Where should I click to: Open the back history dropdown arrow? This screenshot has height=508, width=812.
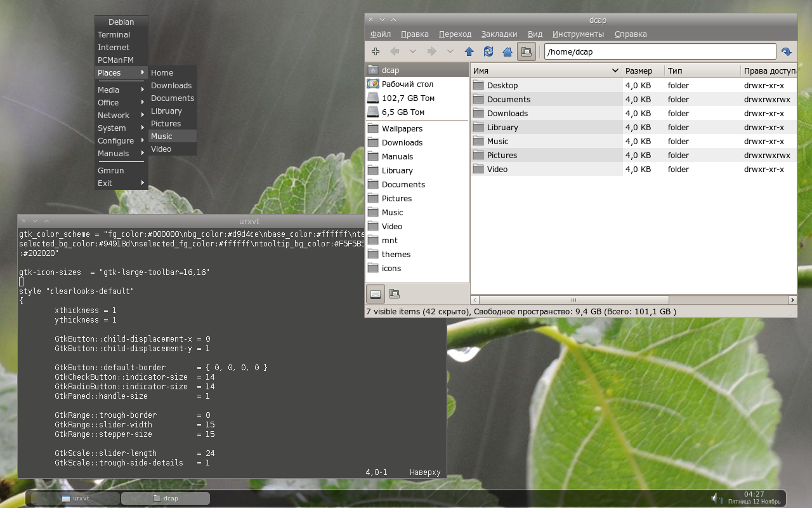pyautogui.click(x=413, y=51)
